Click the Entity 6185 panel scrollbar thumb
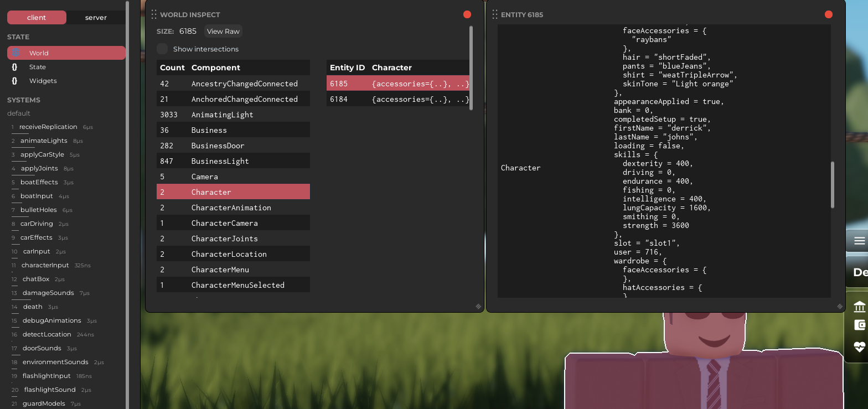Viewport: 868px width, 409px height. 833,185
